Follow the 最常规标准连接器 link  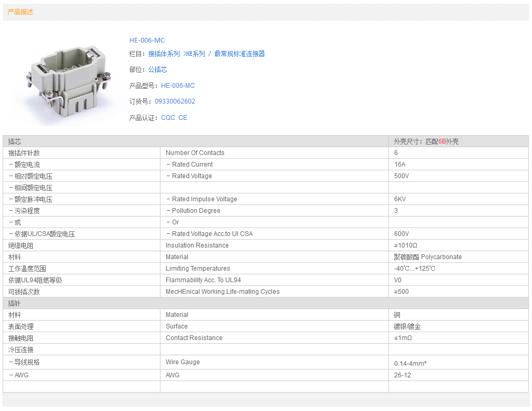click(x=239, y=54)
